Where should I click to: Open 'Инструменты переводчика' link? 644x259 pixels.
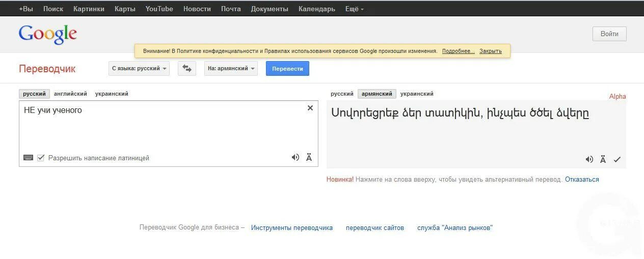292,227
